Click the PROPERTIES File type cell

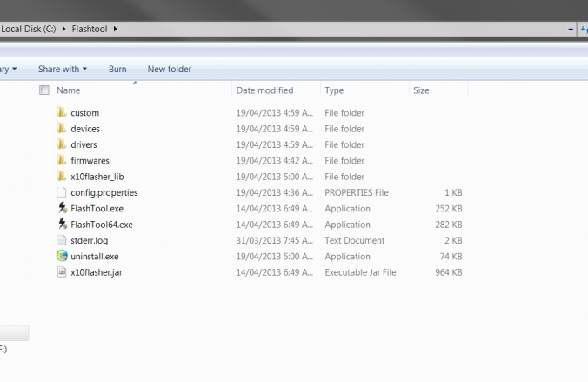pyautogui.click(x=357, y=192)
